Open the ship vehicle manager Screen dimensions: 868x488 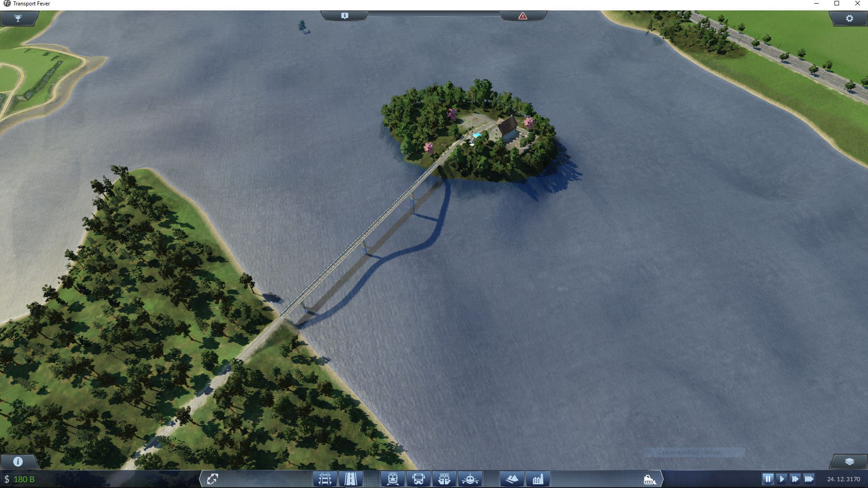444,479
